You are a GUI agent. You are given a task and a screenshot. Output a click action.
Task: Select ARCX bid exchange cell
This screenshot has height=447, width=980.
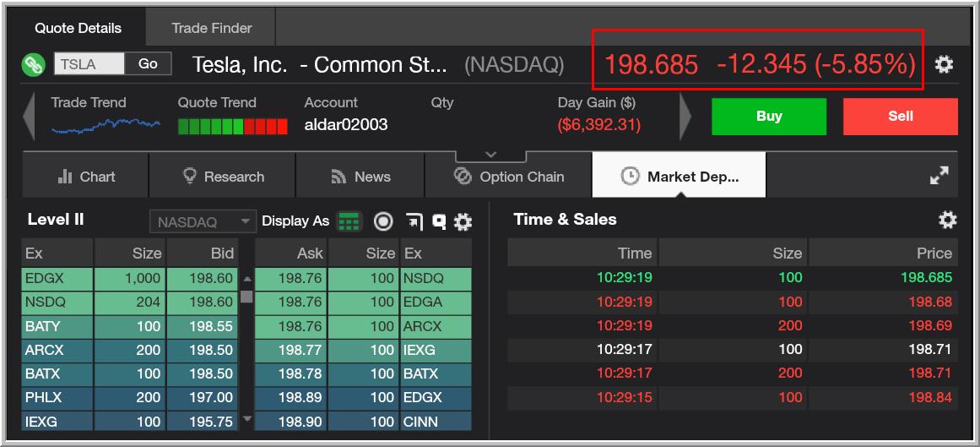[57, 350]
